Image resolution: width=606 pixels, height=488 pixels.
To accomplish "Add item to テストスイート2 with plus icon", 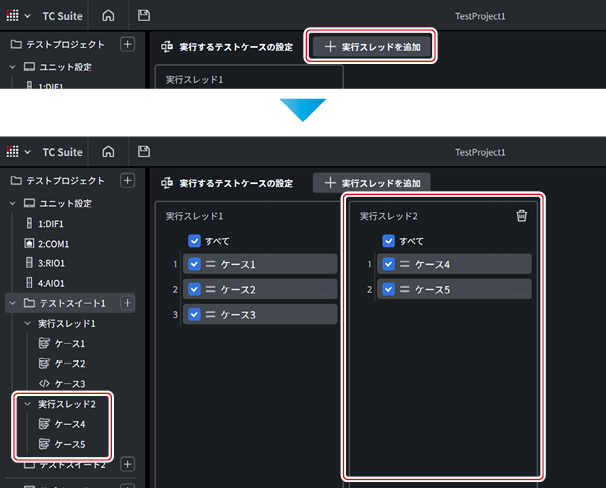I will pos(127,464).
